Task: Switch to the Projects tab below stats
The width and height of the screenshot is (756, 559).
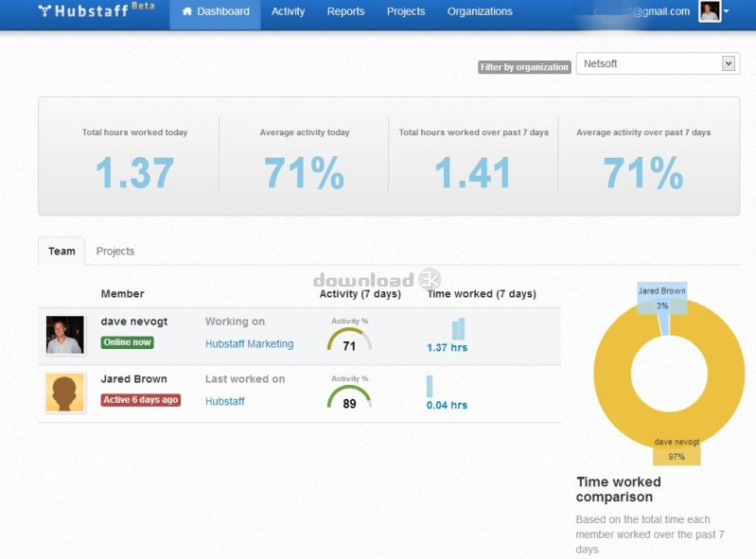Action: pyautogui.click(x=115, y=252)
